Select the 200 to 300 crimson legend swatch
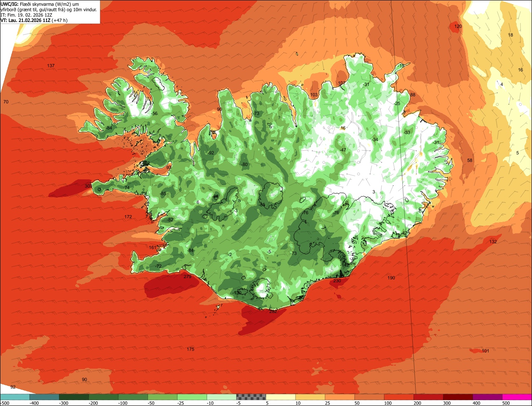The height and width of the screenshot is (406, 532). click(429, 397)
